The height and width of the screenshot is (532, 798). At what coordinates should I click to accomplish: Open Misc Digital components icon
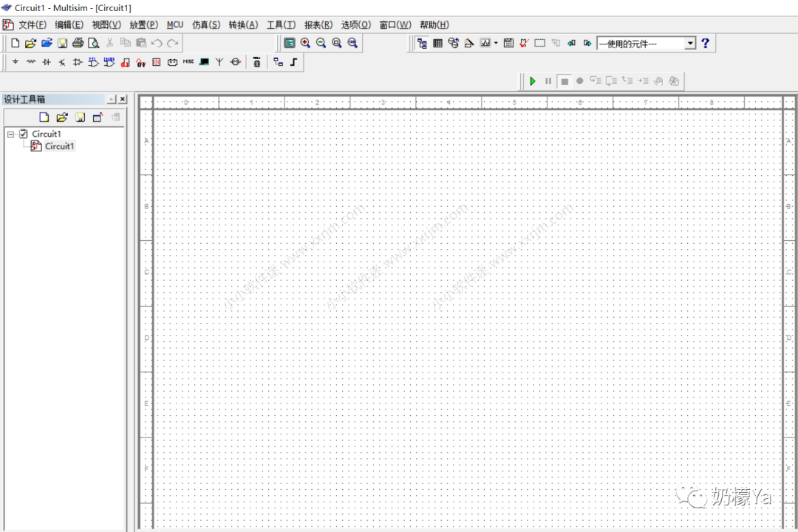point(125,62)
